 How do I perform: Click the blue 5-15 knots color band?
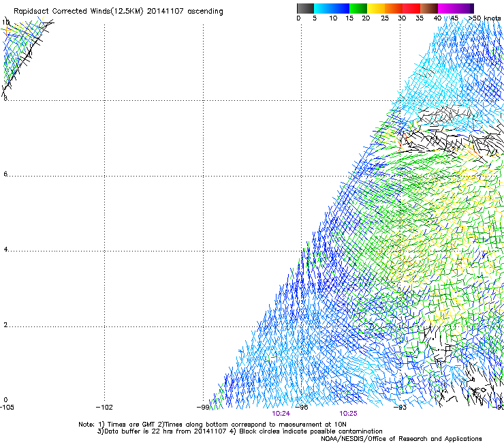(332, 8)
